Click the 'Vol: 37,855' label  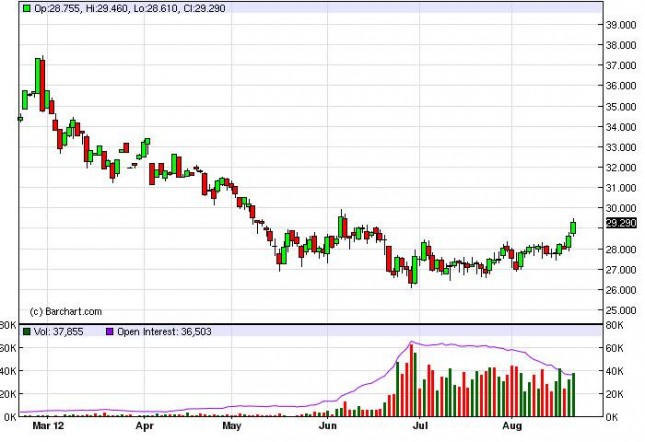click(x=59, y=331)
